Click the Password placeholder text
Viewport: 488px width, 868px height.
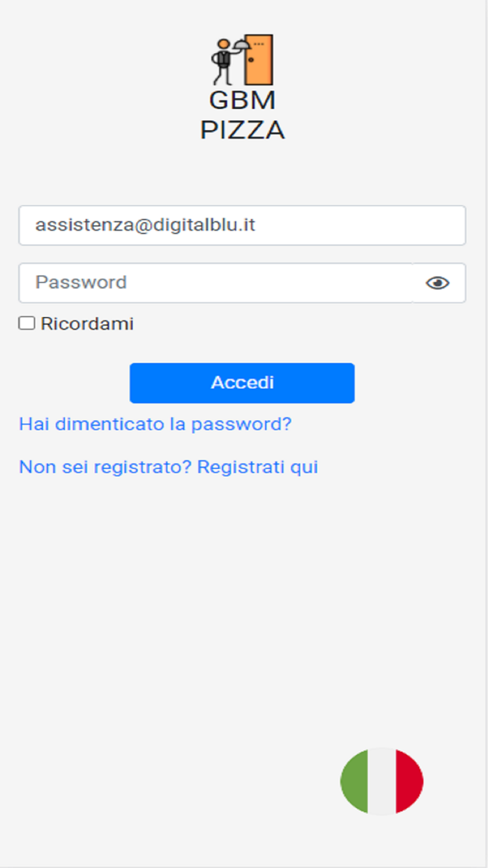click(x=81, y=283)
